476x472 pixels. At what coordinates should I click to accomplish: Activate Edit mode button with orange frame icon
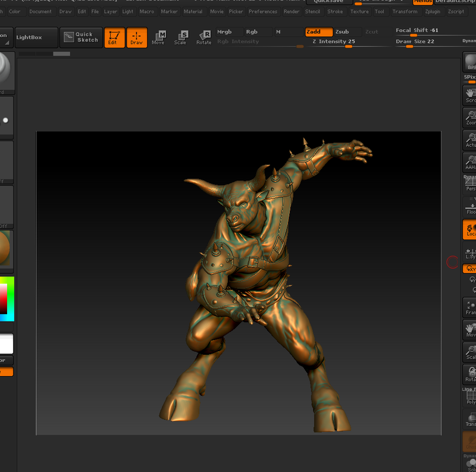[x=114, y=37]
